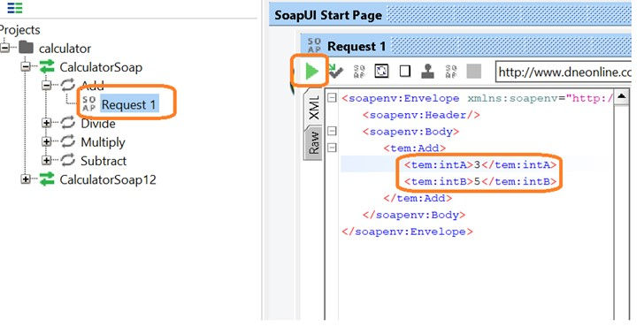Expand the Divide operation node
Viewport: 644px width, 334px height.
coord(46,123)
